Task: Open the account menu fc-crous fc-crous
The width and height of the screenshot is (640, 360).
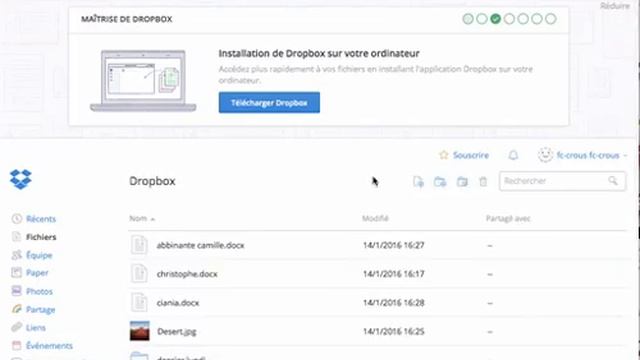Action: tap(591, 155)
